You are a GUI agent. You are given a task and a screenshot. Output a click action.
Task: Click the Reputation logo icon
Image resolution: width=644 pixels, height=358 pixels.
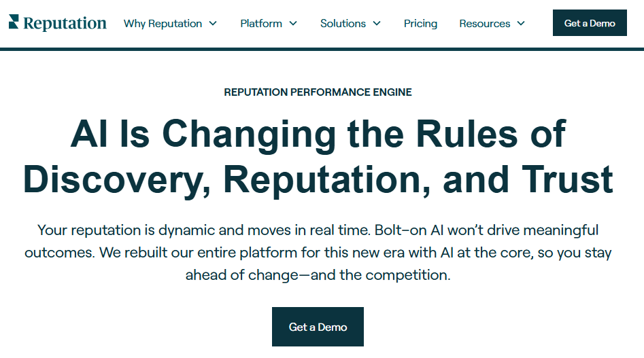(x=14, y=22)
